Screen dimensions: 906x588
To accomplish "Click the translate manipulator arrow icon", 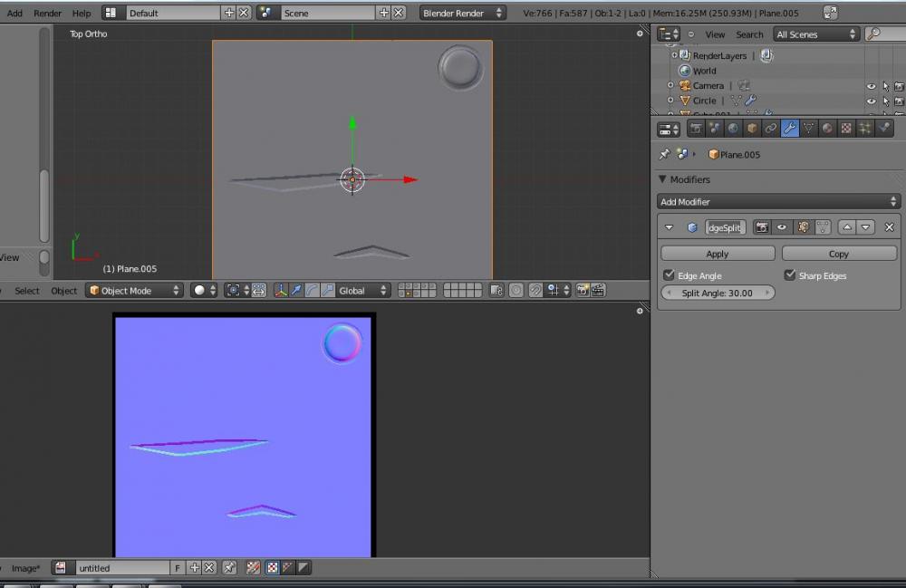I will click(295, 291).
